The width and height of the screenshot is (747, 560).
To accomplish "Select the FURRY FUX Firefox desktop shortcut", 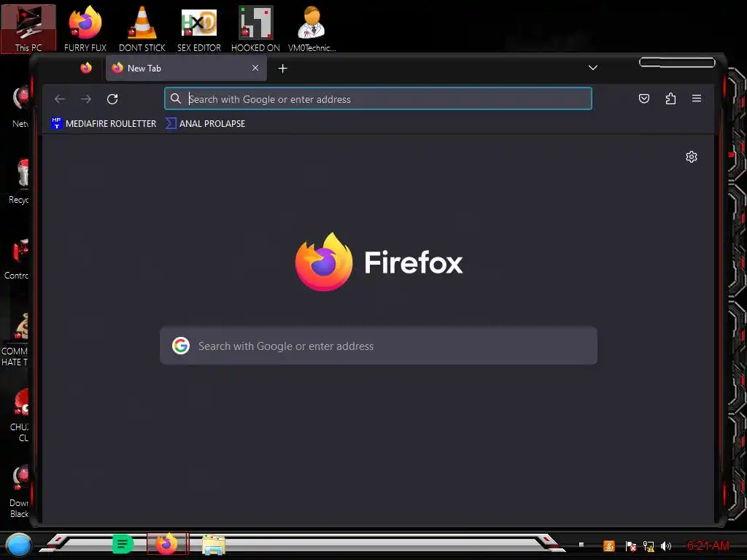I will tap(85, 28).
